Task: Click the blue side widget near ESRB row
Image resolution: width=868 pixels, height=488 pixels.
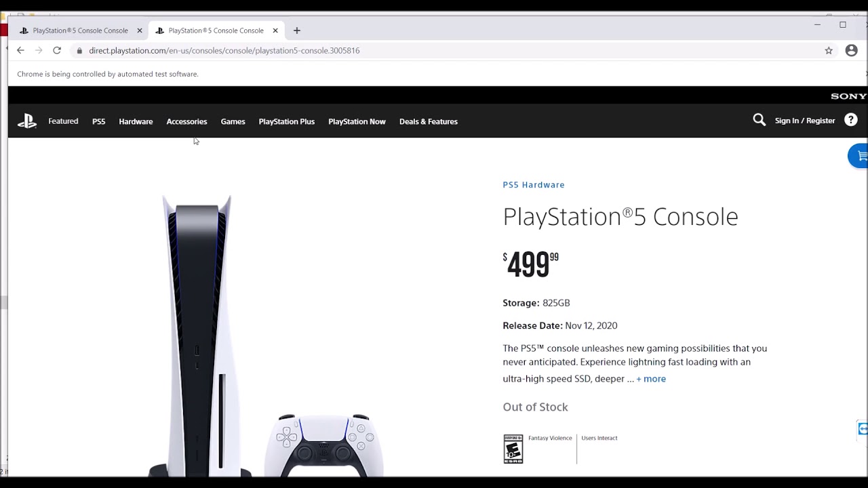Action: pos(863,429)
